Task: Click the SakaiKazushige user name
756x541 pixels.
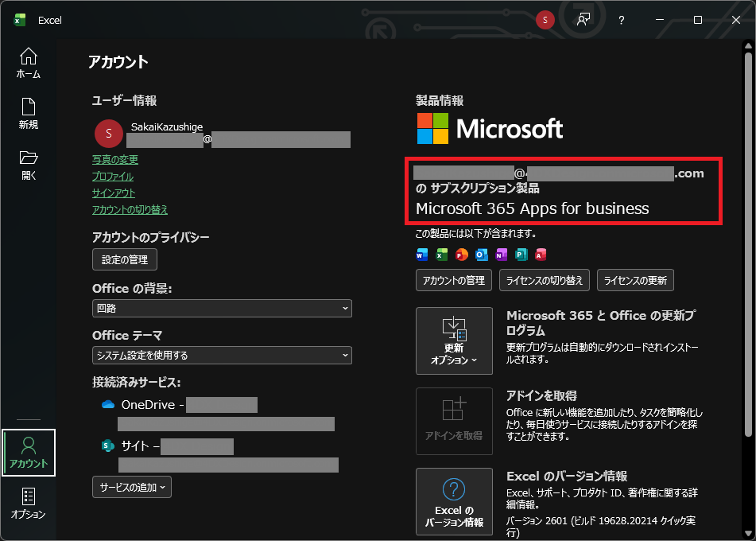Action: [167, 127]
